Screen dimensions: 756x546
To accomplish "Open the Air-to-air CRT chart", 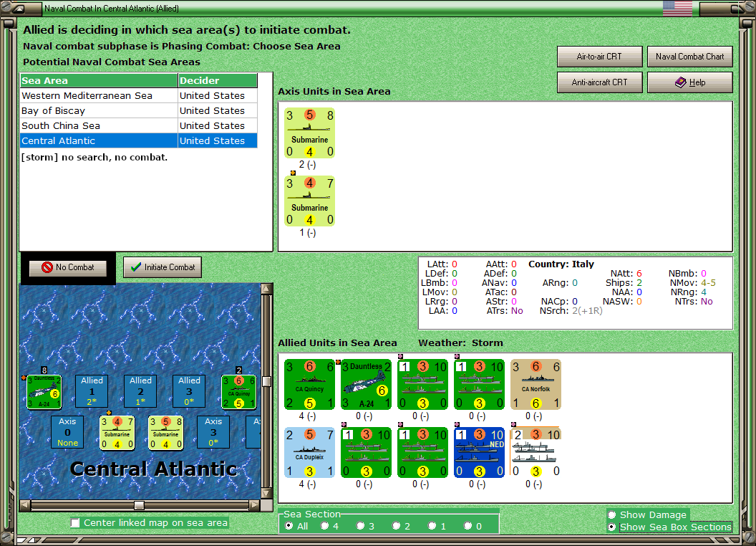I will coord(599,57).
